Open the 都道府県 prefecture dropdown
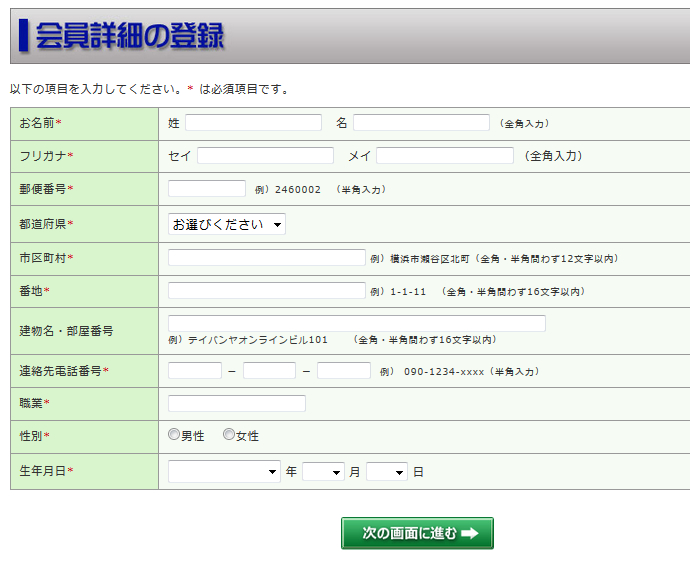This screenshot has height=562, width=690. [227, 224]
